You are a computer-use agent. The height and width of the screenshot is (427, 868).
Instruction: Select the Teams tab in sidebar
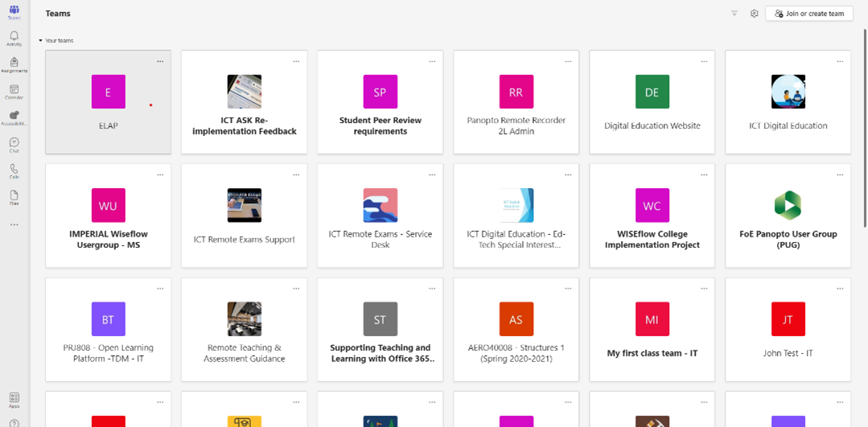pos(14,11)
